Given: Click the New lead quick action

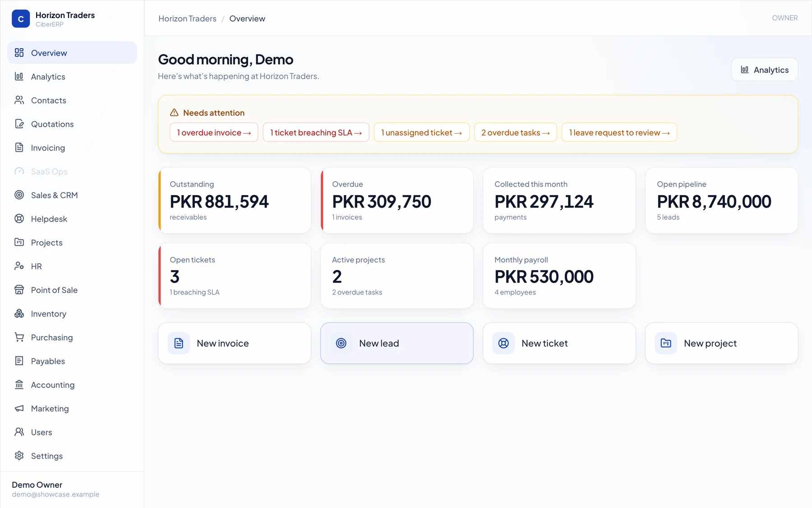Looking at the screenshot, I should tap(397, 343).
